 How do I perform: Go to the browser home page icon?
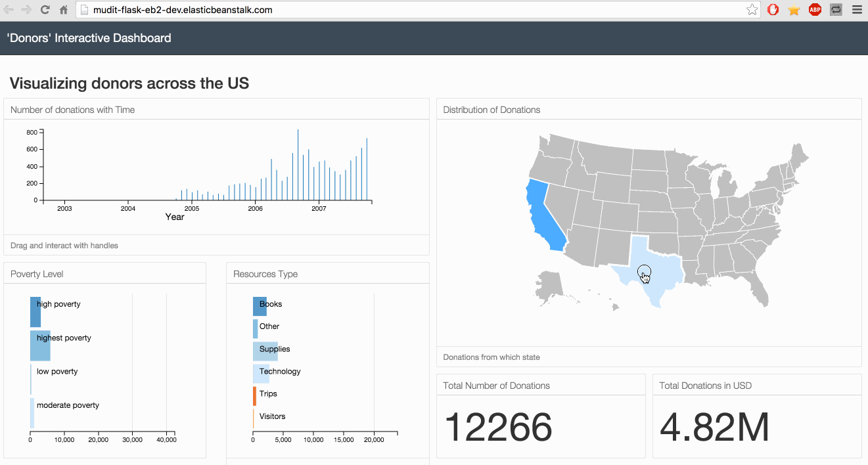pos(64,10)
